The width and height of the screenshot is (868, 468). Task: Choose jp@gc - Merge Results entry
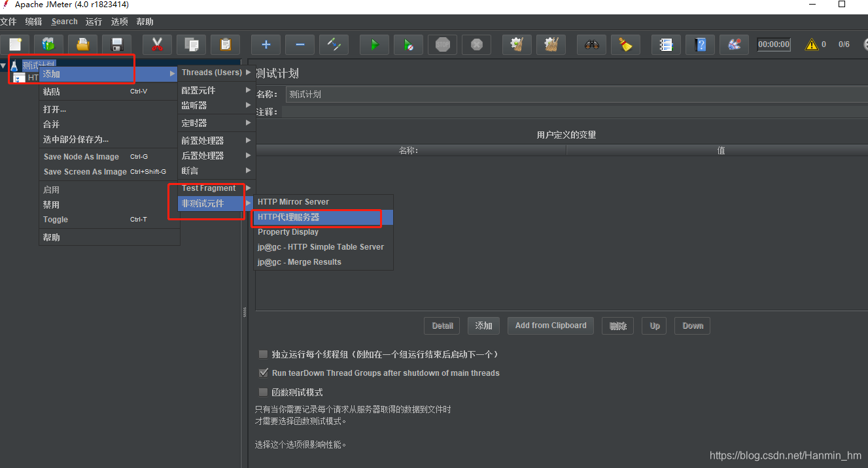tap(323, 262)
